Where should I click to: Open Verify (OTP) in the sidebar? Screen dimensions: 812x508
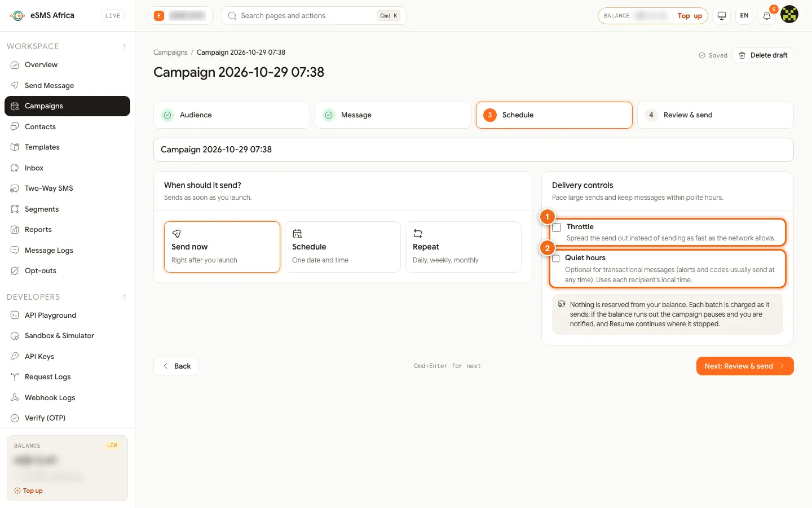[x=67, y=418]
